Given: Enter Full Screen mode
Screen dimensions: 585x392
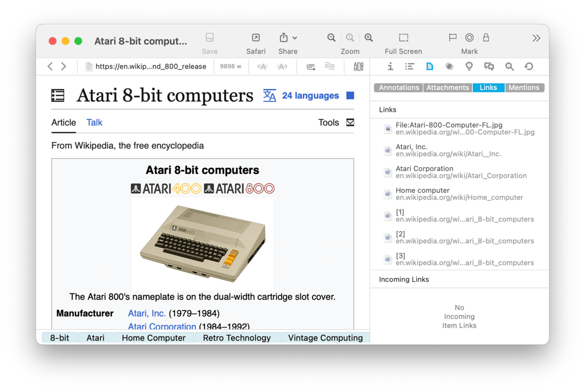Looking at the screenshot, I should tap(403, 38).
